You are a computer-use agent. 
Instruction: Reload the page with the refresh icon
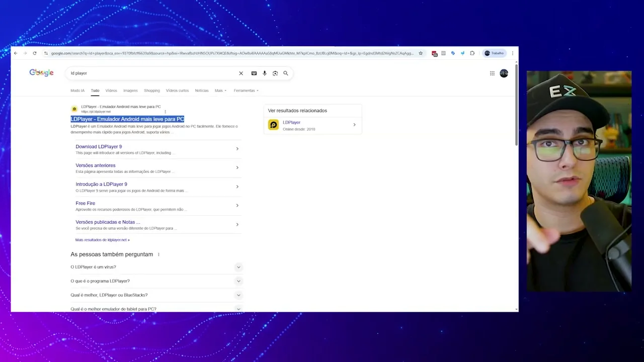pos(35,53)
